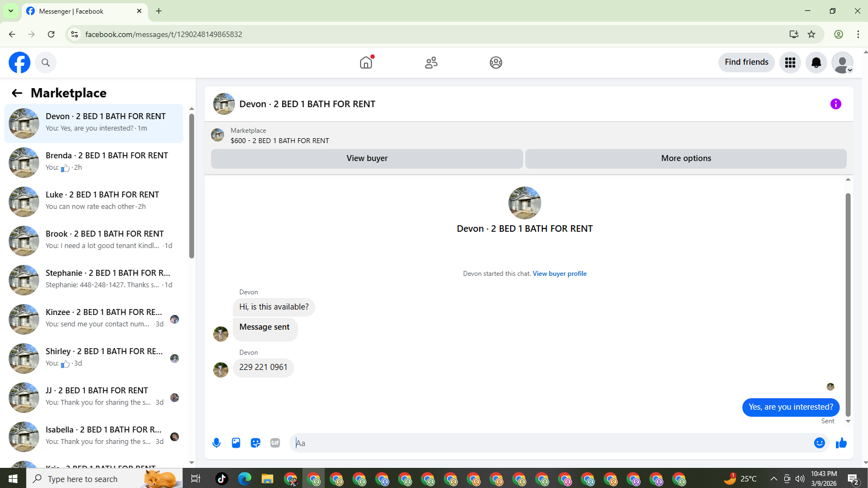
Task: Open Devon's 2 BED 1 BATH conversation
Action: click(x=94, y=123)
